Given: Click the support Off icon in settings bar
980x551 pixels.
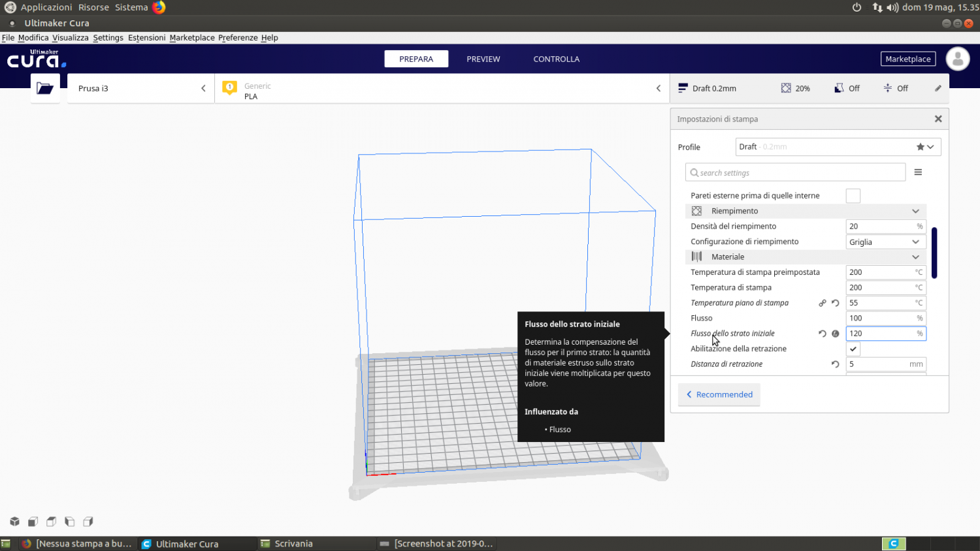Looking at the screenshot, I should coord(839,88).
